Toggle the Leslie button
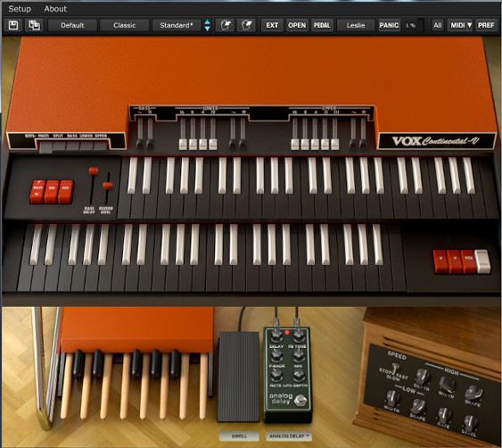The image size is (502, 448). (356, 25)
